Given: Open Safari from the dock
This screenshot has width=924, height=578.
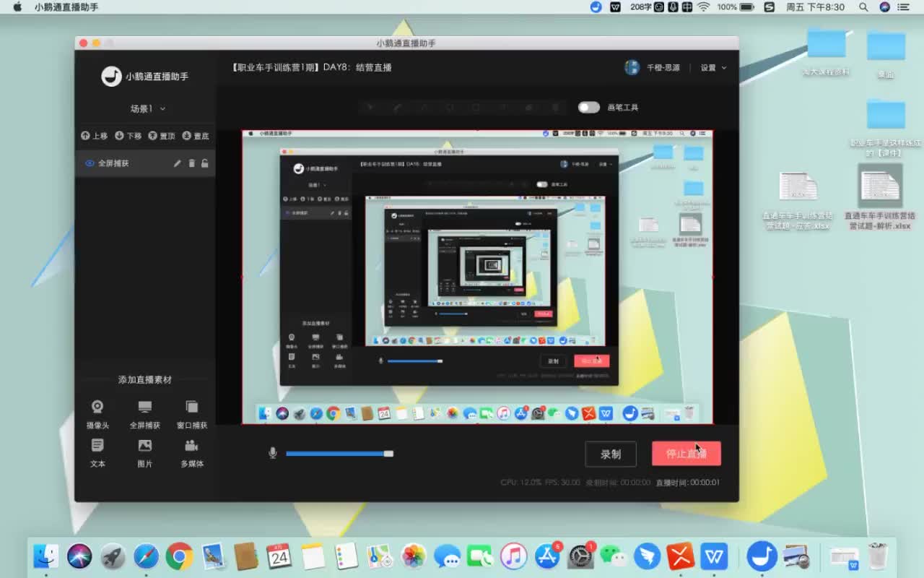Looking at the screenshot, I should 146,556.
